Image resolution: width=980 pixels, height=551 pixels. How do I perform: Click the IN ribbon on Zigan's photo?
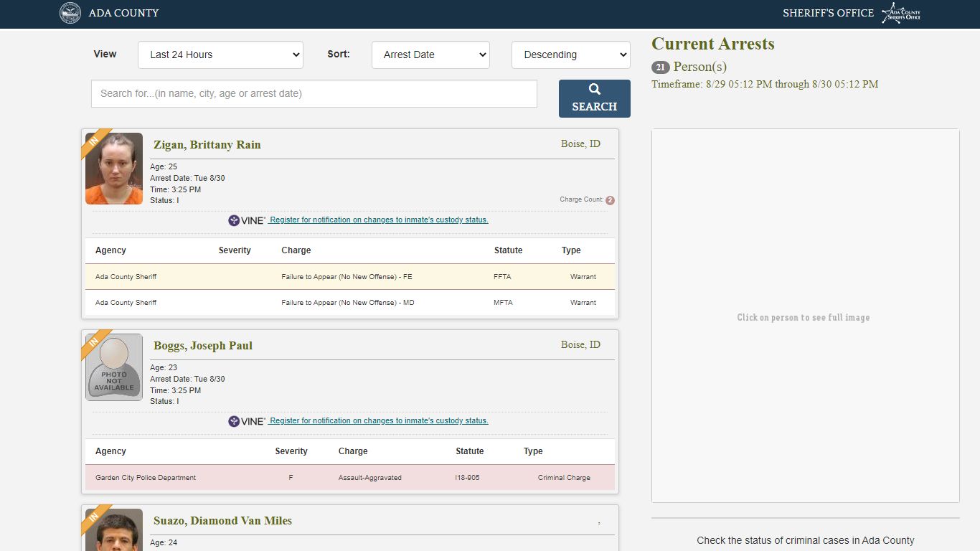pos(95,142)
